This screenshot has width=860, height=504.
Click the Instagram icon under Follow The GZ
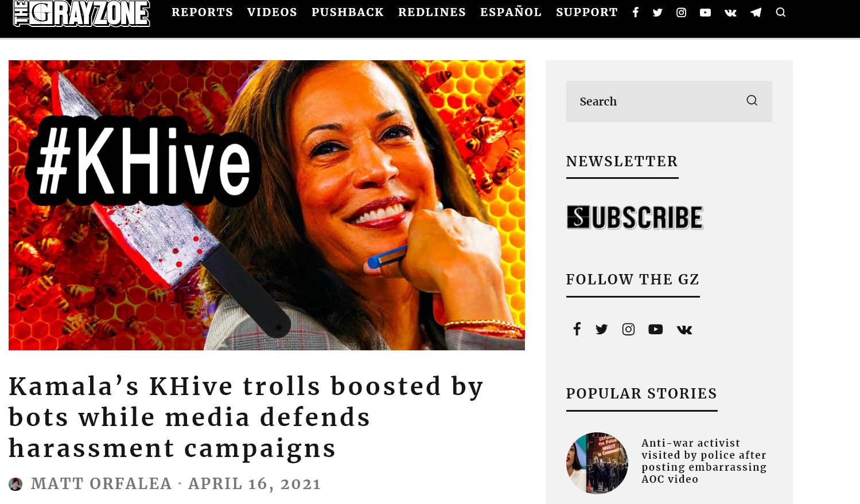(628, 329)
